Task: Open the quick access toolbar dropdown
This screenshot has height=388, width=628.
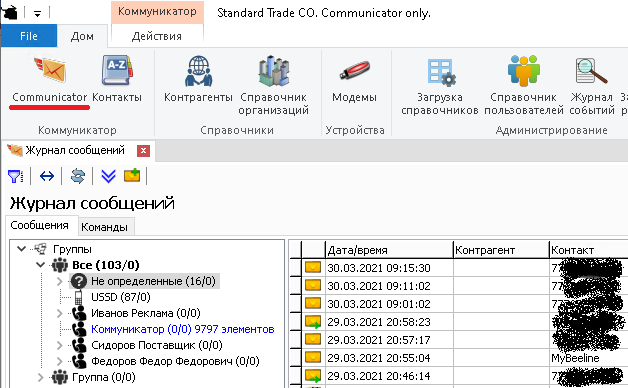Action: 37,14
